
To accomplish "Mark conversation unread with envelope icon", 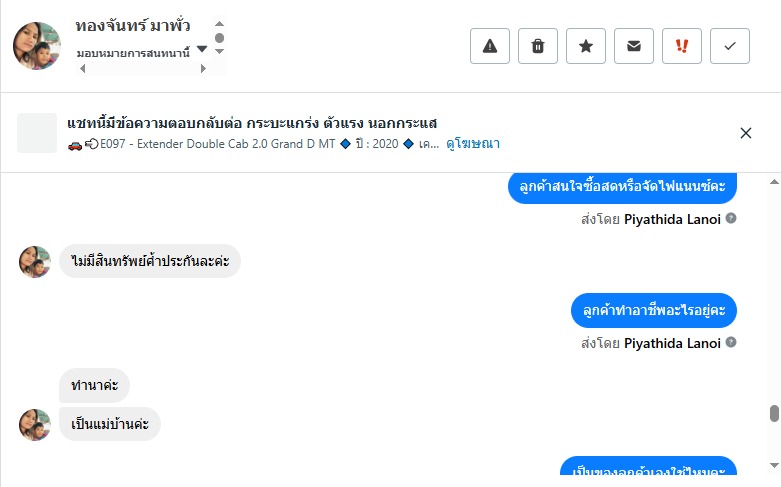I will pyautogui.click(x=634, y=46).
